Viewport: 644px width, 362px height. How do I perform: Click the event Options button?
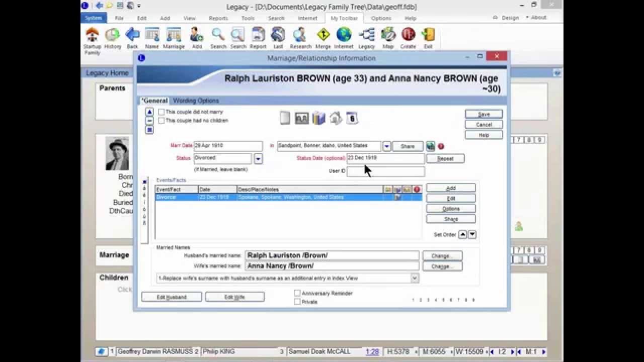click(x=450, y=209)
